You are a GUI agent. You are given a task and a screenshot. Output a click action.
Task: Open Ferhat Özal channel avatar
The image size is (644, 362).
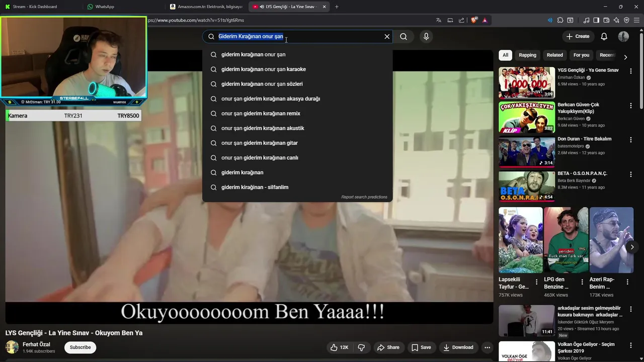click(x=12, y=347)
